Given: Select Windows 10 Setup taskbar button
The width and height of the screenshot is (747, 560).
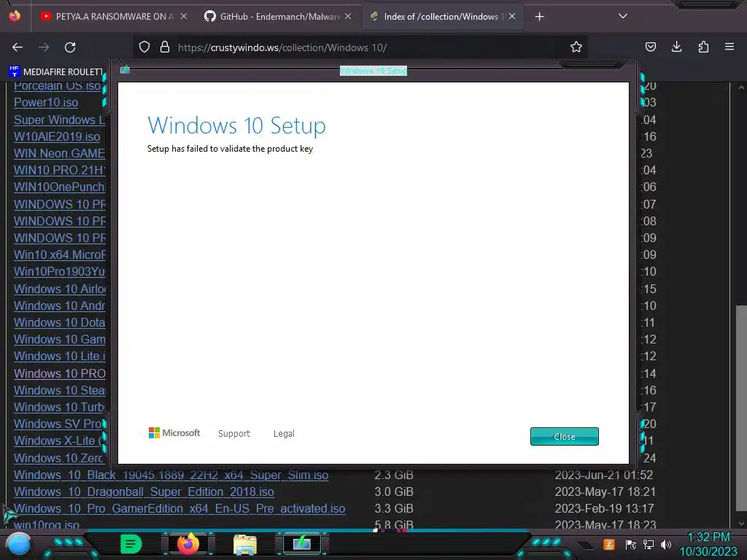Looking at the screenshot, I should [x=302, y=543].
